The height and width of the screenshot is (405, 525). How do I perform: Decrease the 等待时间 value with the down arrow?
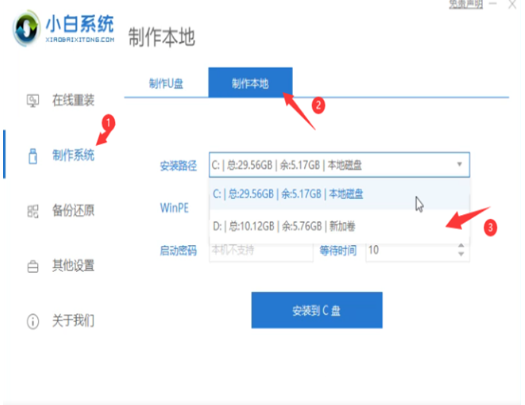point(461,254)
